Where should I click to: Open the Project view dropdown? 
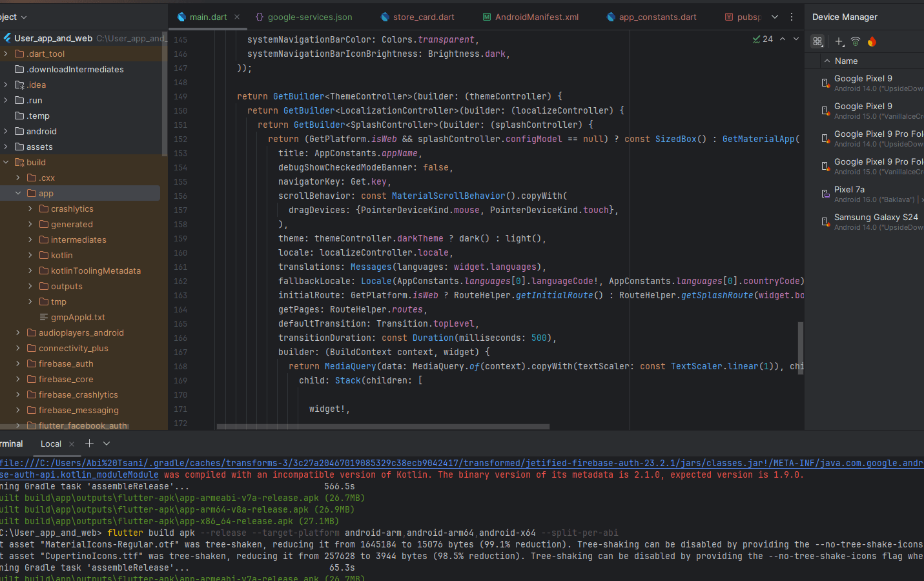point(14,17)
